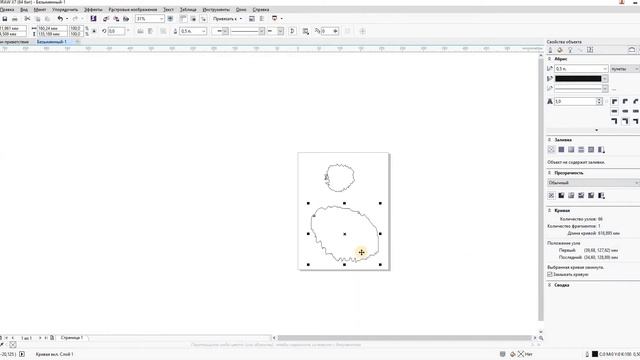The width and height of the screenshot is (640, 360).
Task: Open the transparency merge mode Обычный dropdown
Action: pyautogui.click(x=593, y=183)
